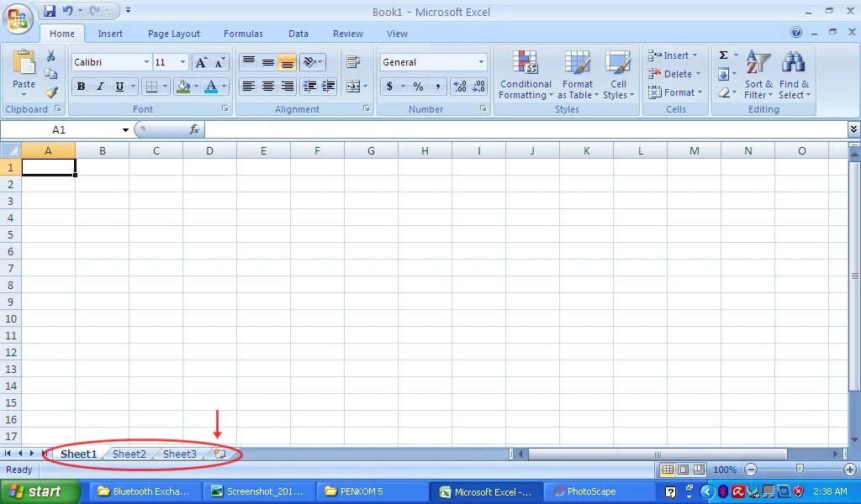Toggle Underline formatting

119,87
